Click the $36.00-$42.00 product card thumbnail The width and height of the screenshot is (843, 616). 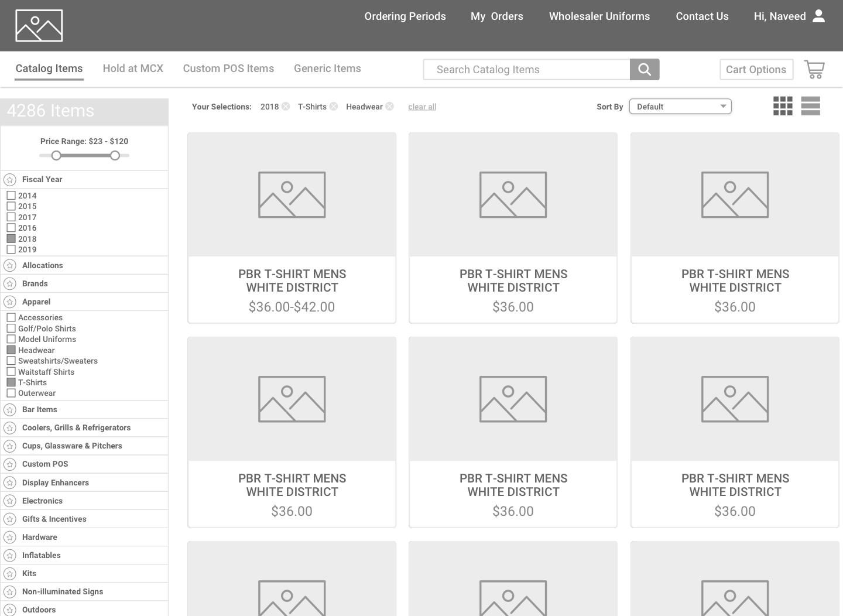[292, 194]
